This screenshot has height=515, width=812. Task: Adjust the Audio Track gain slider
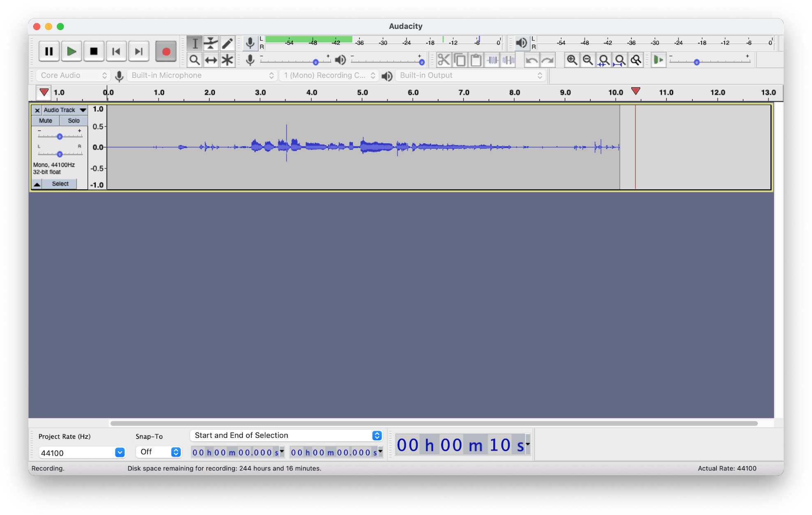click(x=60, y=136)
